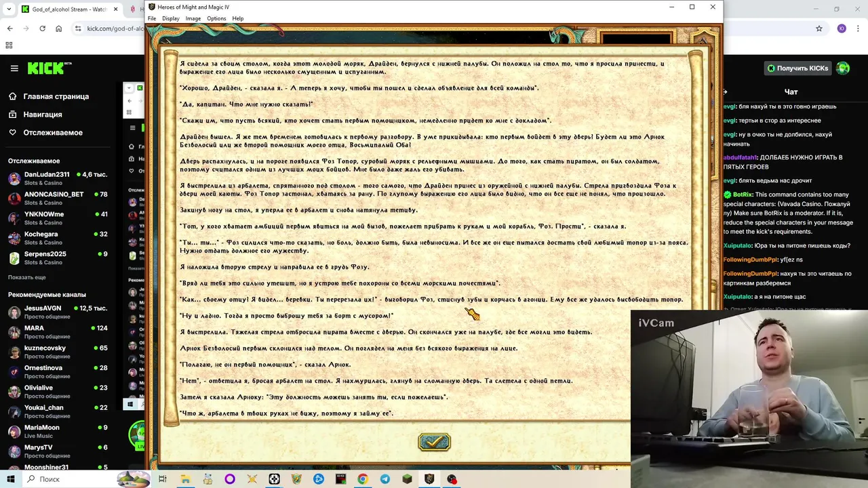868x488 pixels.
Task: Click abdulfatah1 username in chat
Action: click(741, 157)
